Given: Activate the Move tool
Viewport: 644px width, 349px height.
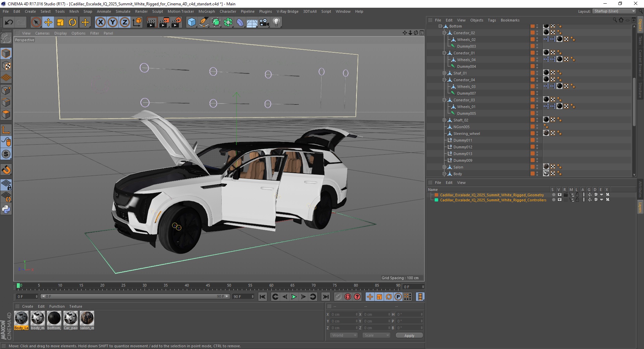Looking at the screenshot, I should (x=48, y=22).
